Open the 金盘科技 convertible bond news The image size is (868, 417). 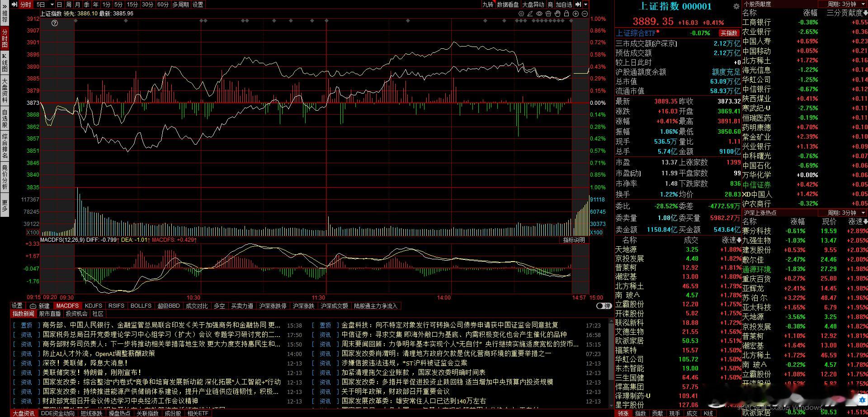coord(449,325)
